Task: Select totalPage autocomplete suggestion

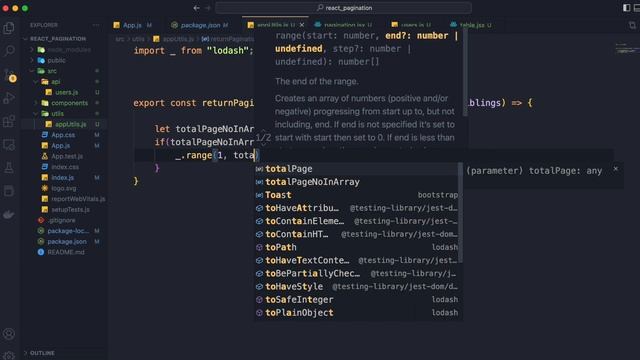Action: pos(356,169)
